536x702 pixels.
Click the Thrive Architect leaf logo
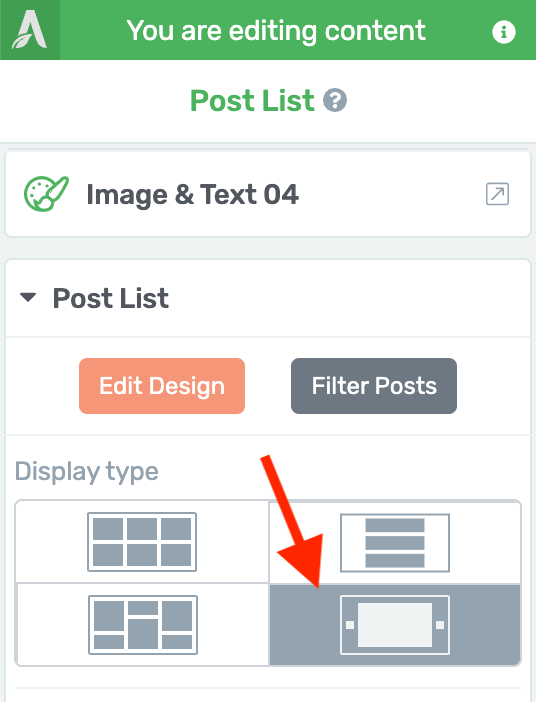pyautogui.click(x=30, y=30)
